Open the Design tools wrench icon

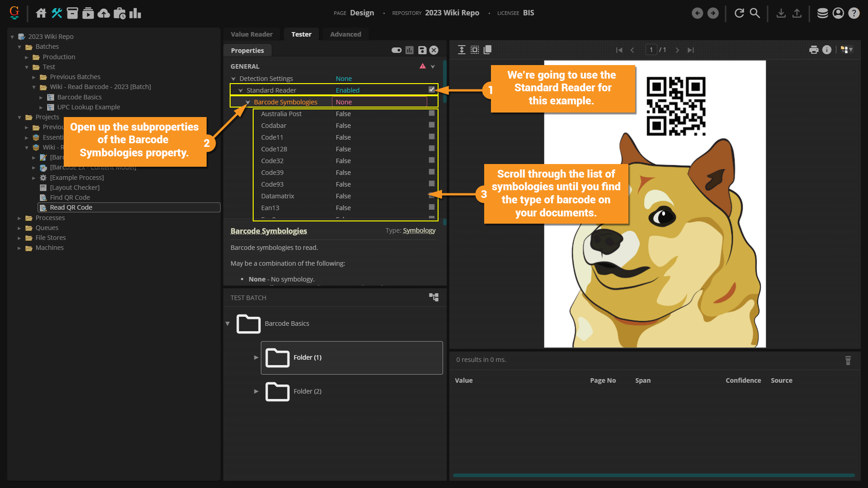click(57, 13)
